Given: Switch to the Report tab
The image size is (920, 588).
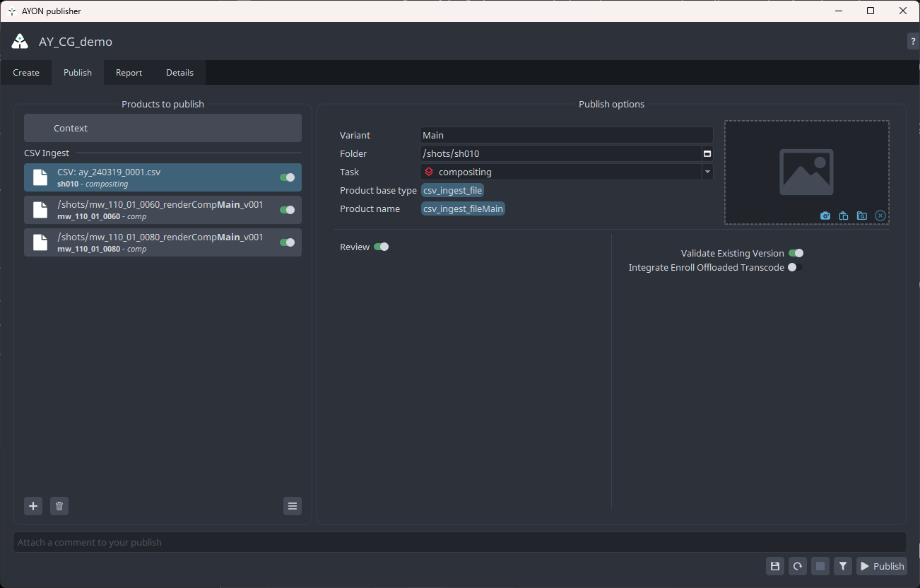Looking at the screenshot, I should tap(129, 73).
